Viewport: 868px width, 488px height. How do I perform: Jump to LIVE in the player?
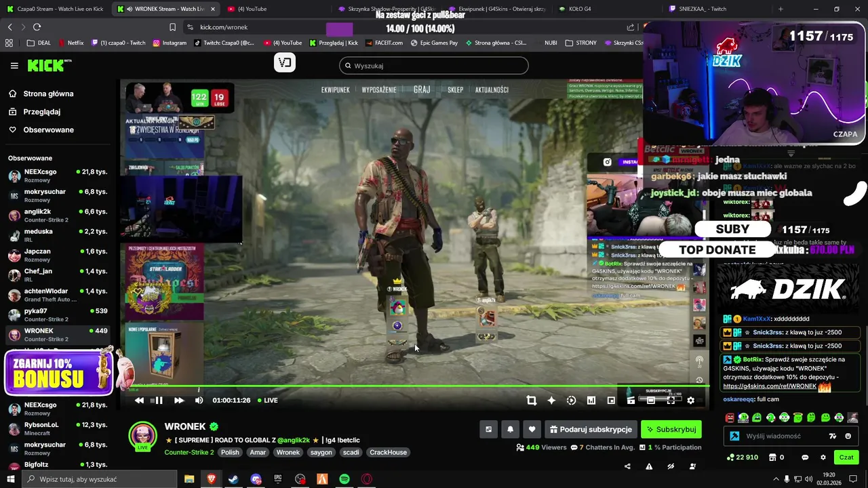(268, 401)
